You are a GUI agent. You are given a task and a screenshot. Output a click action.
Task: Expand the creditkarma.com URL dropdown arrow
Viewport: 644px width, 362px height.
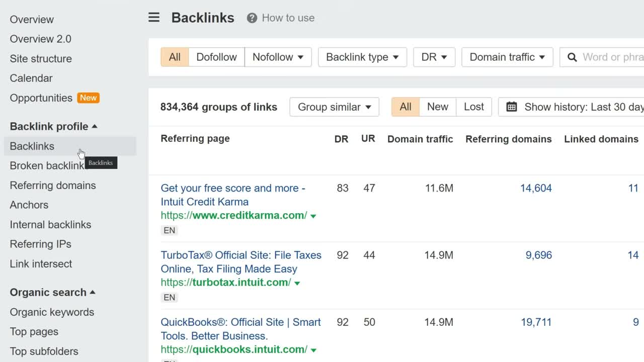tap(313, 216)
